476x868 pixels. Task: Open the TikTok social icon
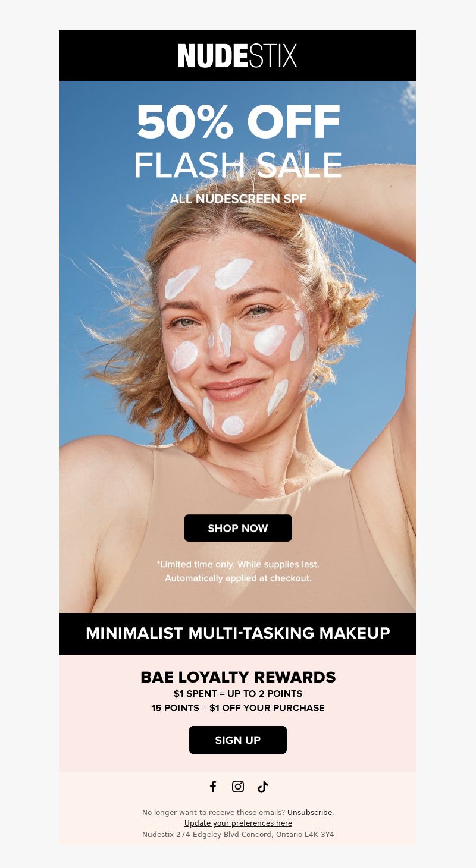(263, 787)
